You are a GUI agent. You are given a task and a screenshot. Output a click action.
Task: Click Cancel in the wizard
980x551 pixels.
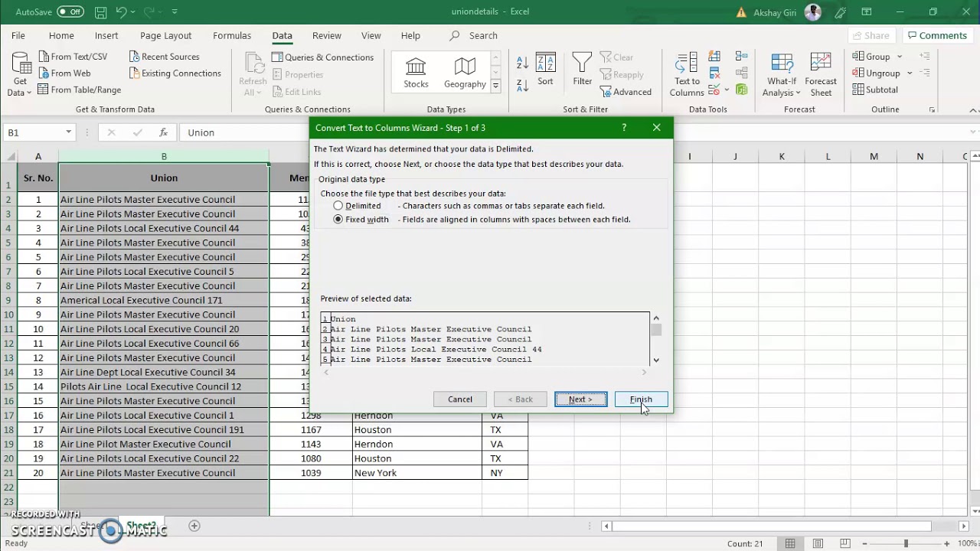pyautogui.click(x=460, y=399)
